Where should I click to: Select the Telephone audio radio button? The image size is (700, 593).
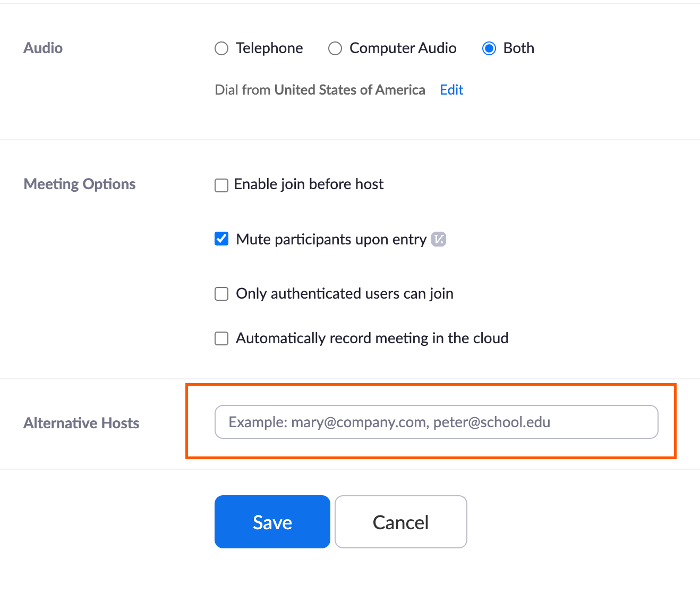pyautogui.click(x=221, y=48)
